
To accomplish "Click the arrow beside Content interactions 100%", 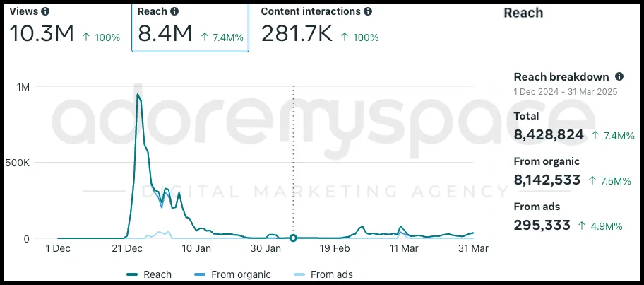I will [345, 37].
